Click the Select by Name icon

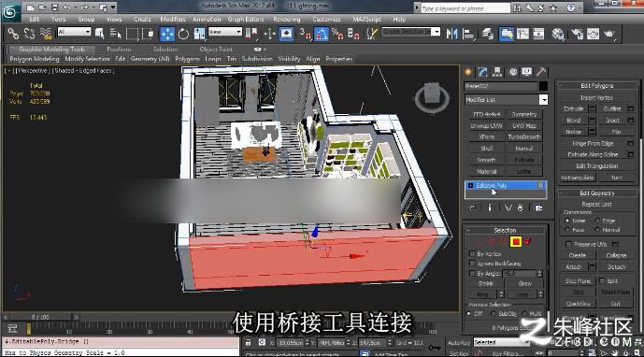point(115,34)
